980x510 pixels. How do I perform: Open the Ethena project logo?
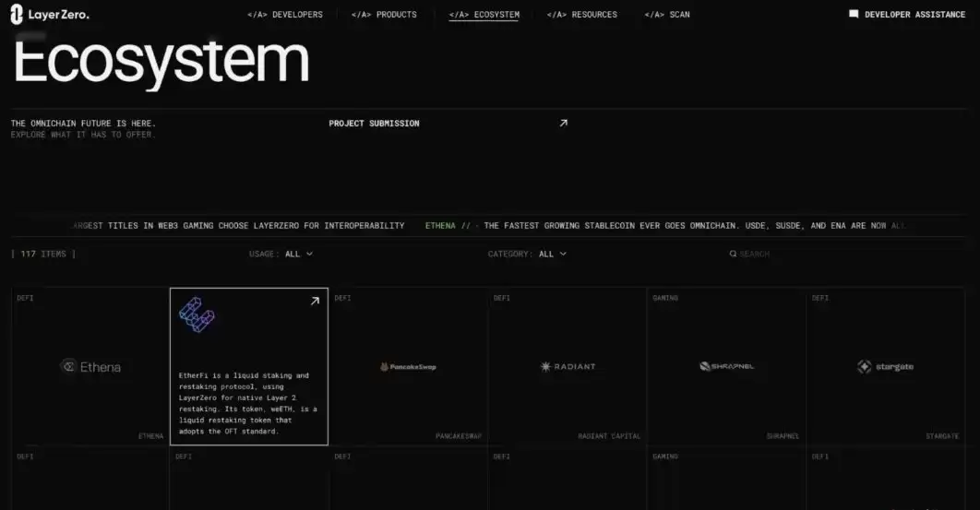point(90,367)
